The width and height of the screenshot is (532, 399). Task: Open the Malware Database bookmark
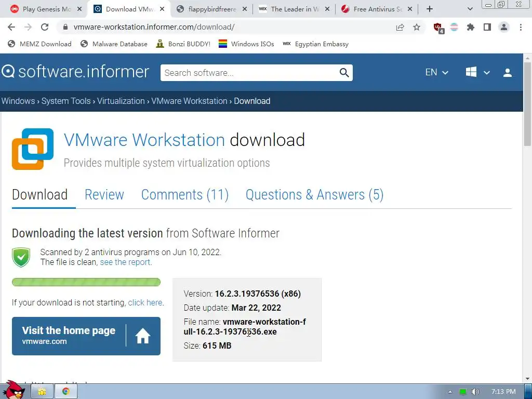pos(114,44)
